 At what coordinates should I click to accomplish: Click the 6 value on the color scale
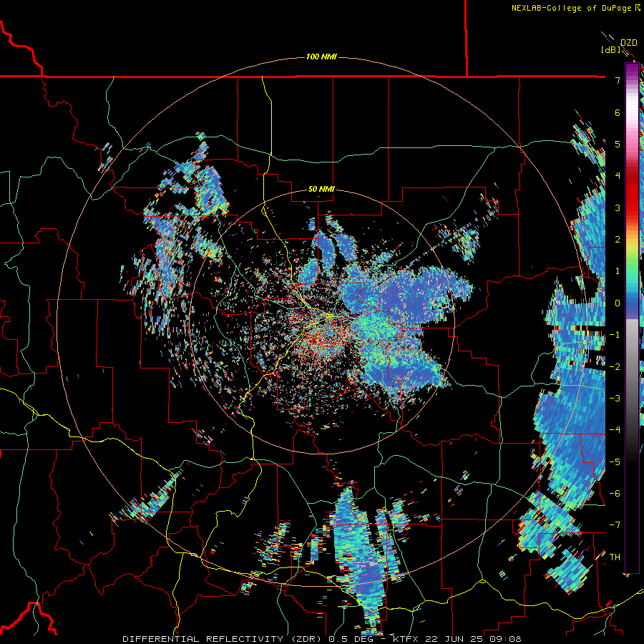pyautogui.click(x=618, y=112)
